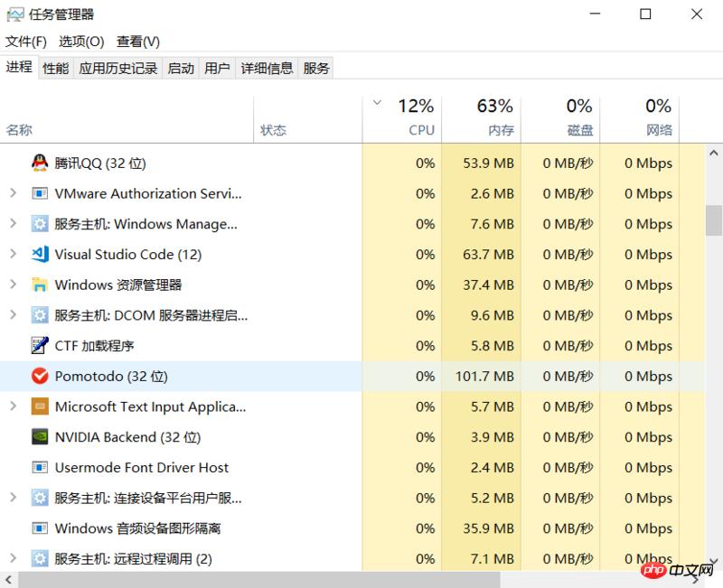Expand the Windows 资源管理器 process group
723x588 pixels.
tap(13, 285)
